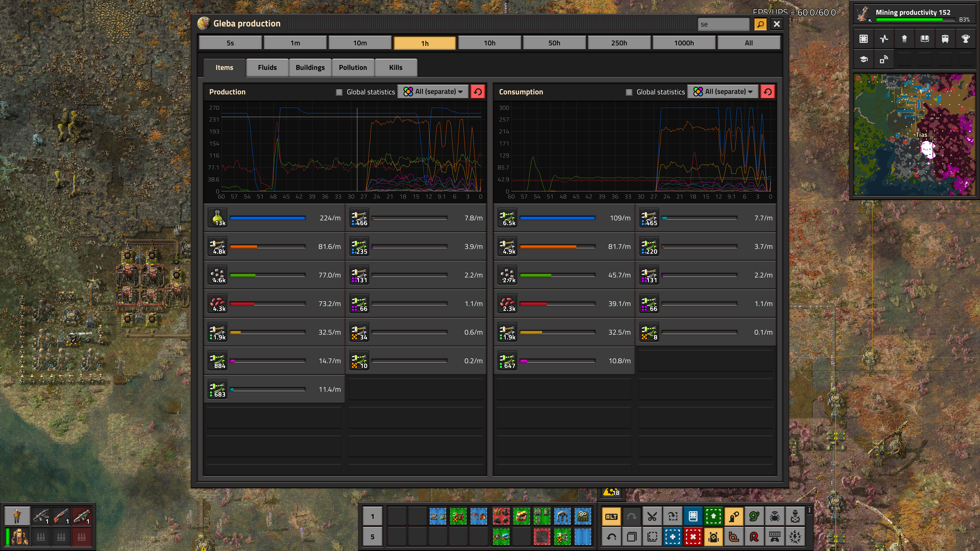Viewport: 980px width, 551px height.
Task: Click the Production row showing 11.4/m
Action: click(274, 389)
